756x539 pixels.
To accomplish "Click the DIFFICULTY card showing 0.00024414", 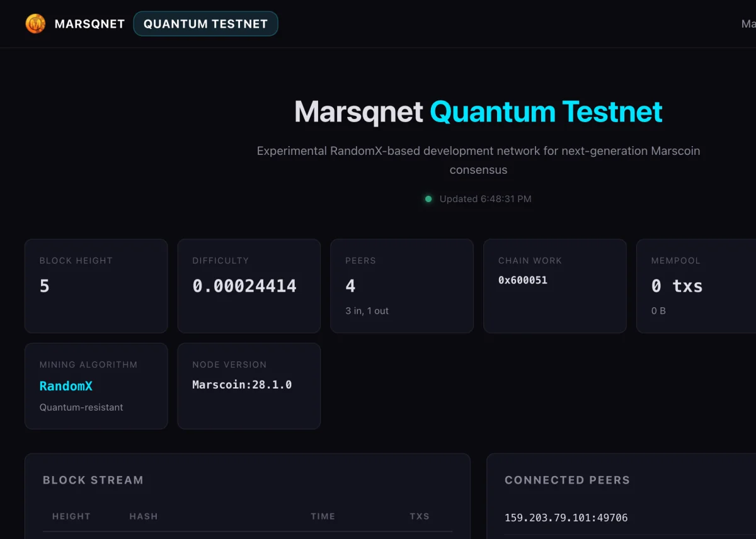I will point(249,285).
